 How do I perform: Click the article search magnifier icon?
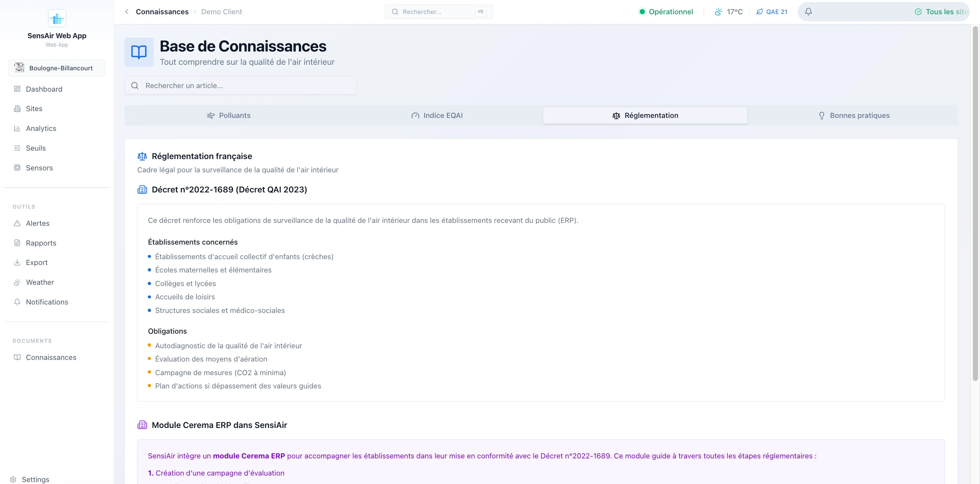point(135,86)
